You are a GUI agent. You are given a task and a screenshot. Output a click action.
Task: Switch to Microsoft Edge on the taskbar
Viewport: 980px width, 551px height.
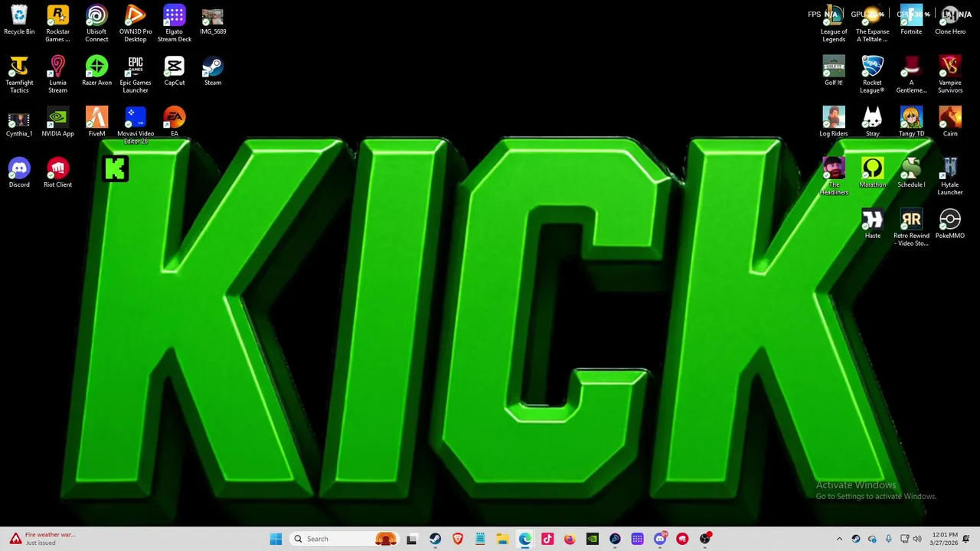[525, 539]
